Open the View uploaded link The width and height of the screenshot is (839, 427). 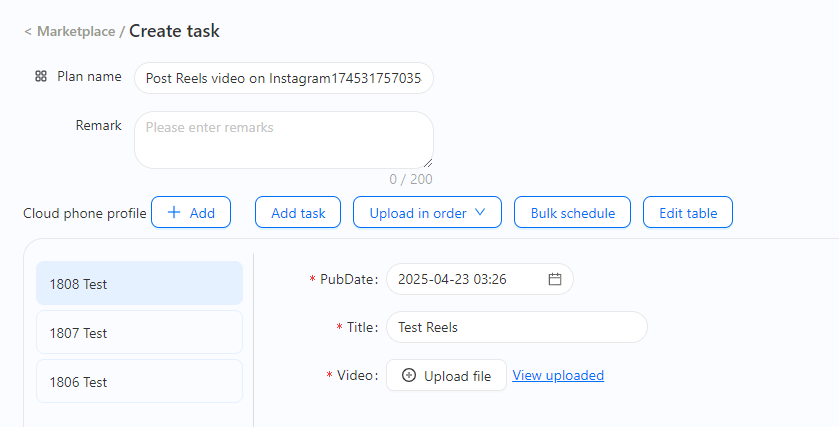(558, 376)
